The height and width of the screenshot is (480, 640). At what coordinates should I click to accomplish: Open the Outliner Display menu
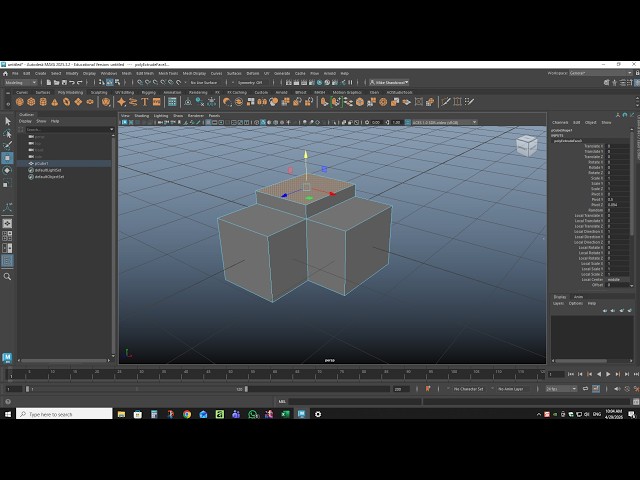click(x=25, y=121)
